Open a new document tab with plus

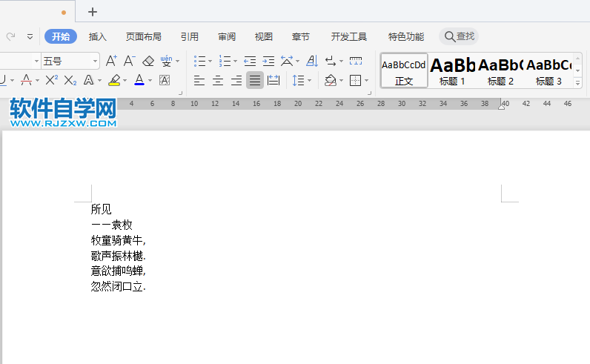click(x=93, y=12)
